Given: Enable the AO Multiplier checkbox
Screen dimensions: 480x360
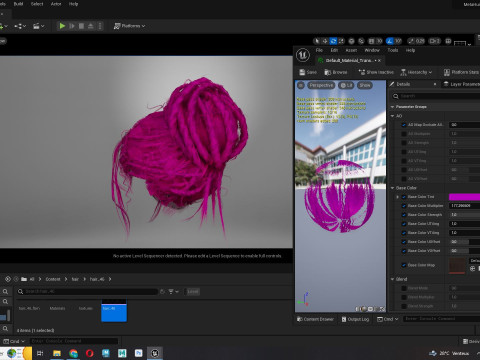Looking at the screenshot, I should click(404, 134).
